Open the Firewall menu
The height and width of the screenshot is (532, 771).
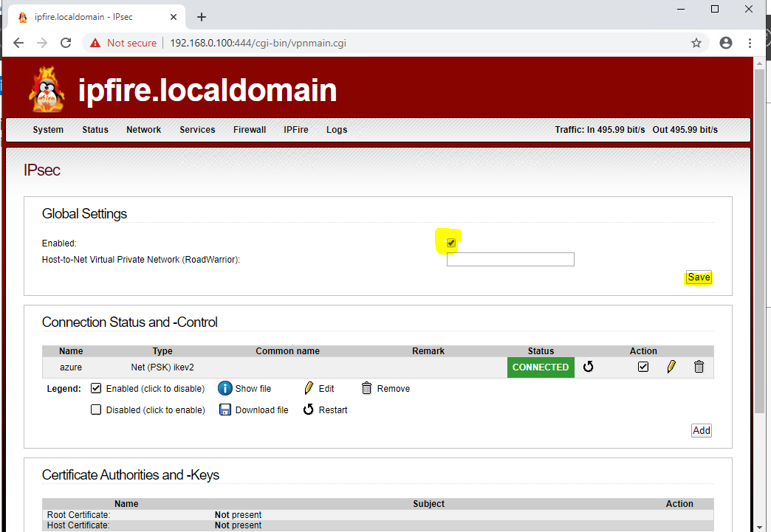[249, 130]
